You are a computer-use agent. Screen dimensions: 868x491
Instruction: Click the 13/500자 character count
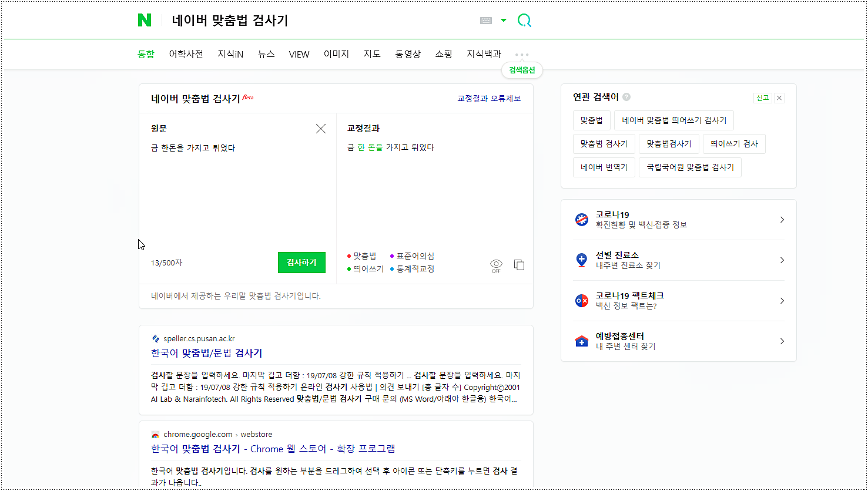point(166,263)
